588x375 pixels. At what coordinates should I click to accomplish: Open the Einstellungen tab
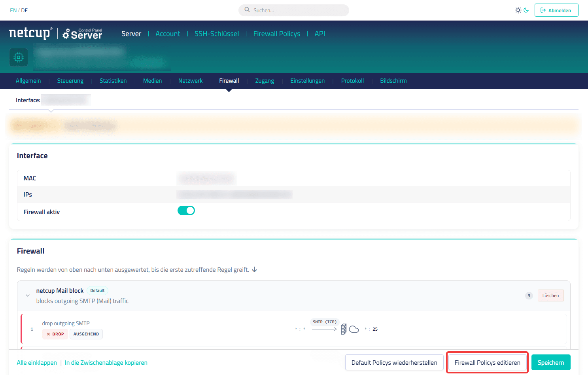click(307, 81)
